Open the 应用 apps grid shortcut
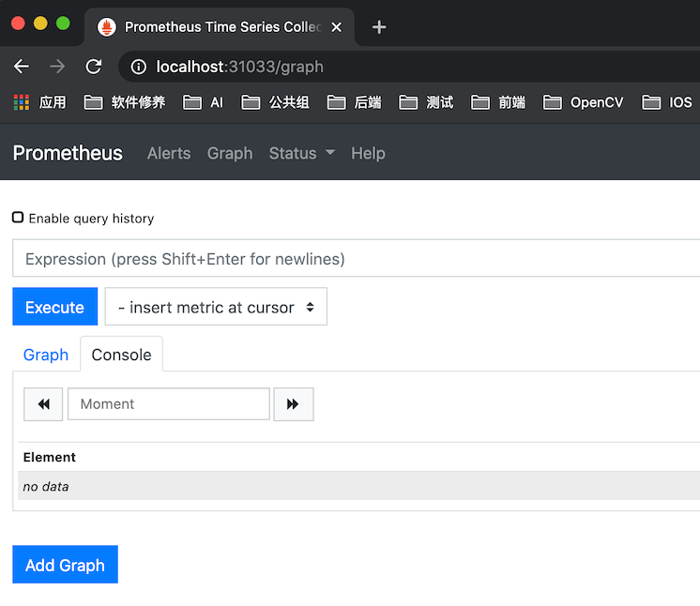The image size is (700, 606). point(39,102)
